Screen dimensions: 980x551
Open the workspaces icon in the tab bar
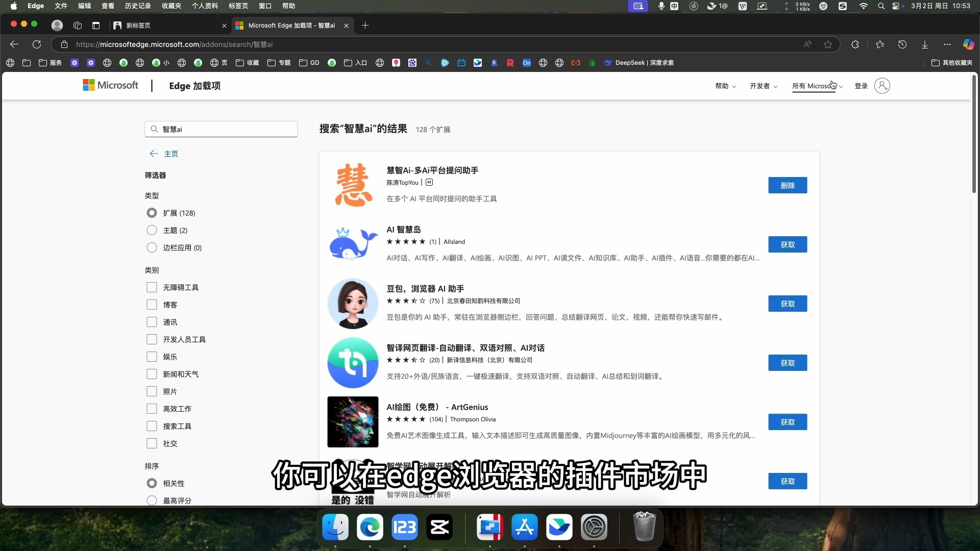click(x=78, y=26)
